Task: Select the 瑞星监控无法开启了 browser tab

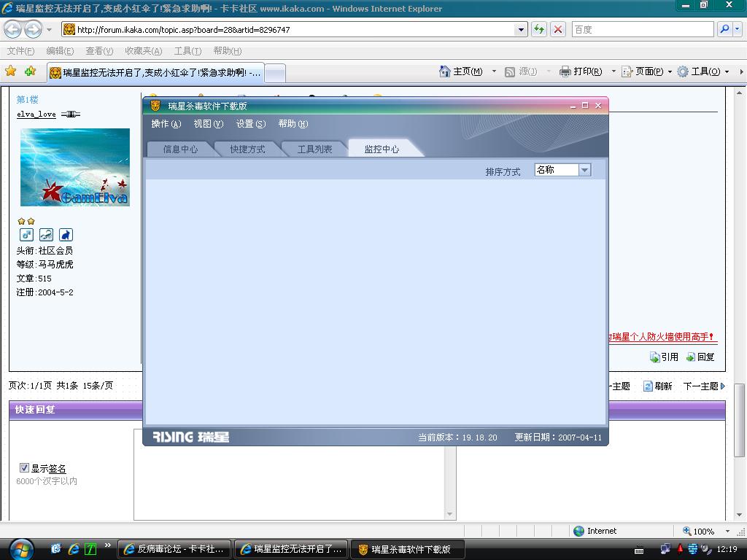Action: (155, 73)
